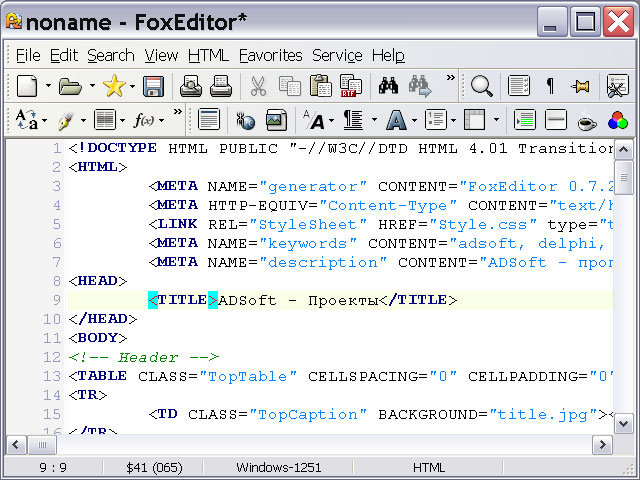Insert hyperlink with globe icon
640x480 pixels.
tap(246, 121)
